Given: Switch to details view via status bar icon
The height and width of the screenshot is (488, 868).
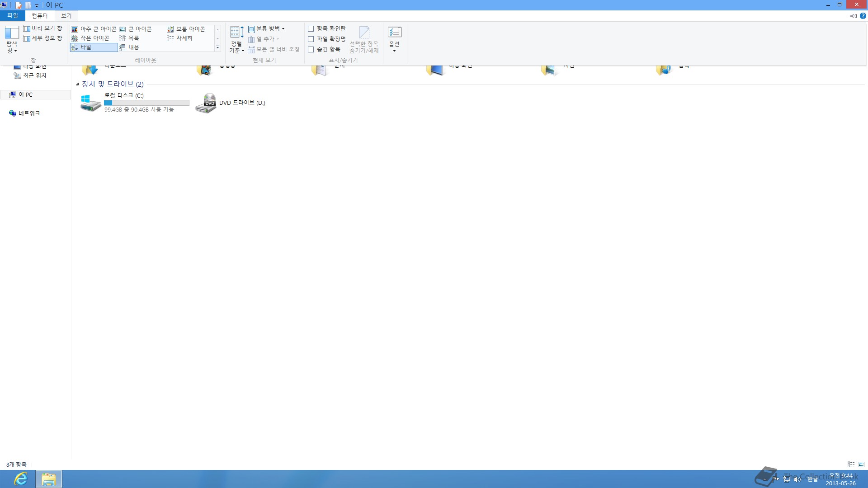Looking at the screenshot, I should pos(851,465).
